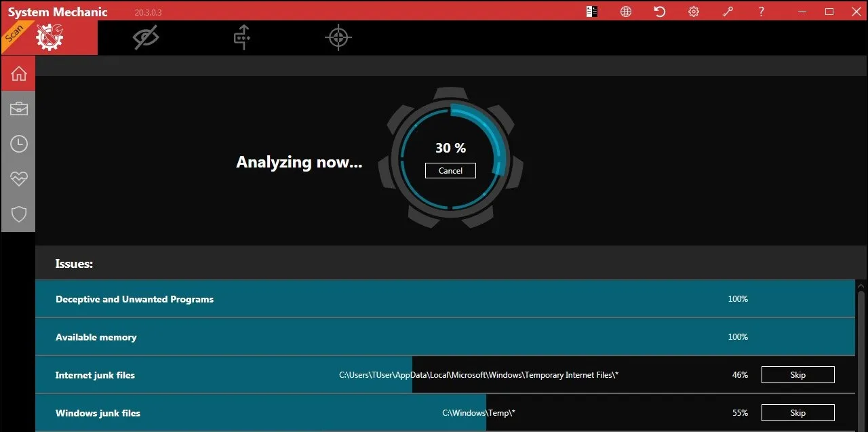This screenshot has width=868, height=432.
Task: Skip the Windows junk files scan
Action: (x=797, y=413)
